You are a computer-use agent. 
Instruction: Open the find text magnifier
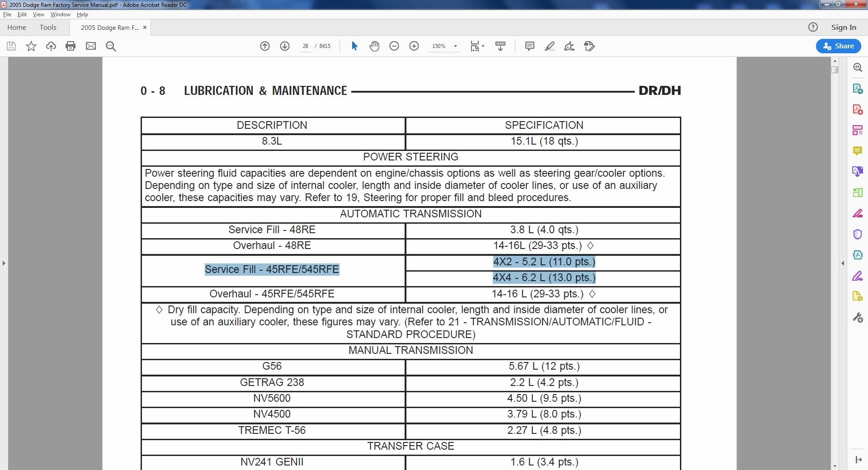coord(111,46)
